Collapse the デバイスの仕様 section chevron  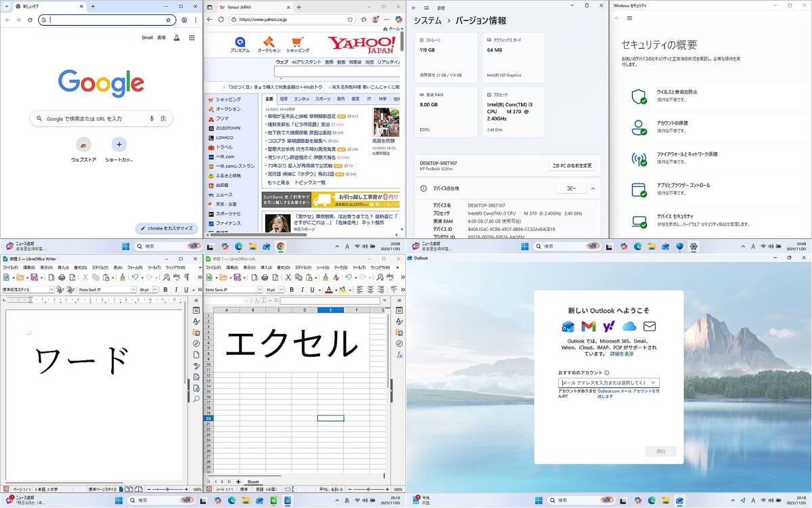pyautogui.click(x=593, y=188)
